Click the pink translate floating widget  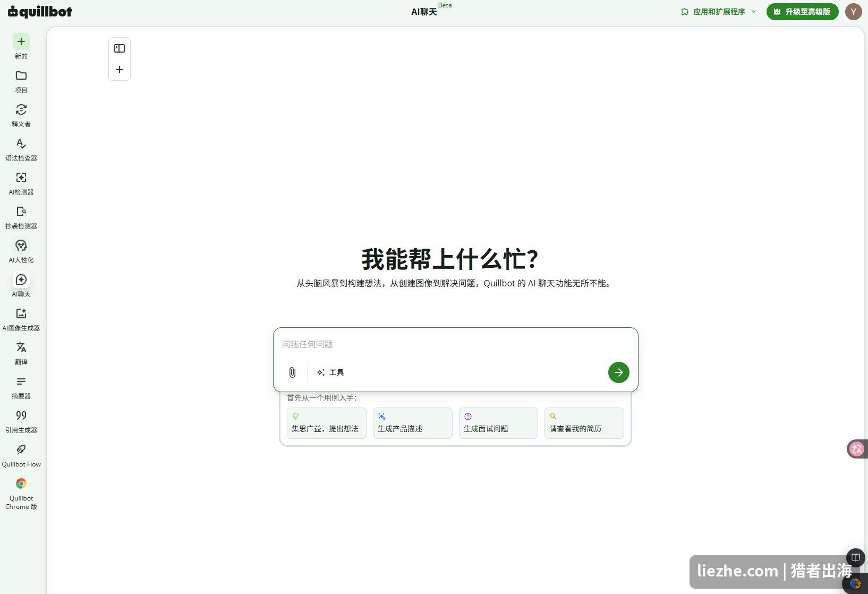pos(856,449)
